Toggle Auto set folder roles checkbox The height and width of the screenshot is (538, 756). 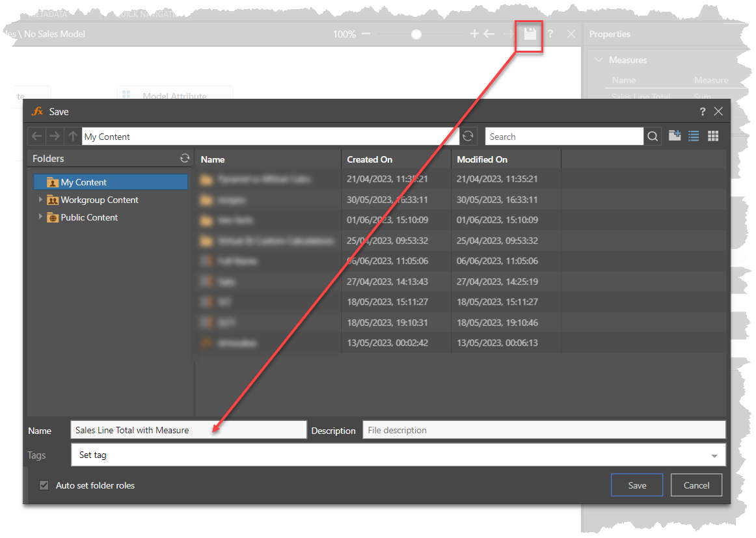44,485
